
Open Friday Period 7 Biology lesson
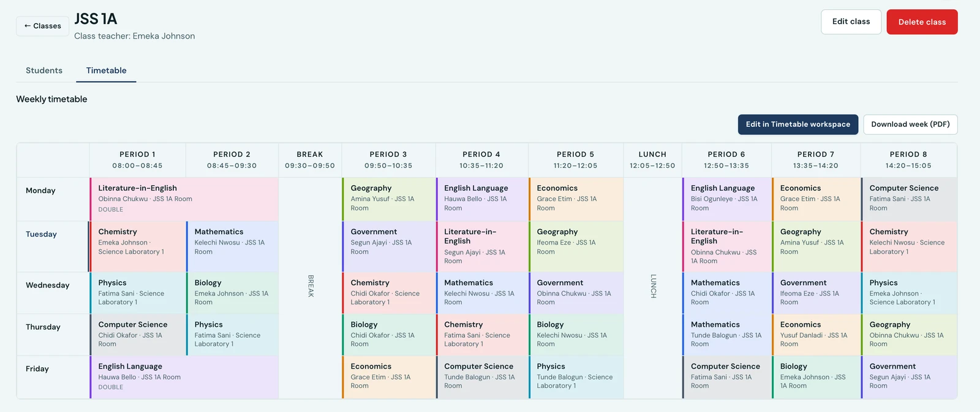816,377
